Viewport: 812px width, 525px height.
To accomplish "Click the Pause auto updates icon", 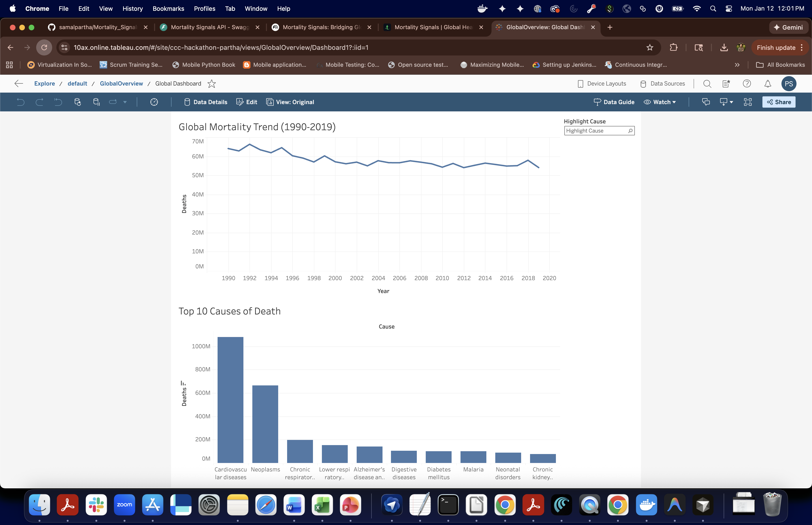I will (x=96, y=102).
